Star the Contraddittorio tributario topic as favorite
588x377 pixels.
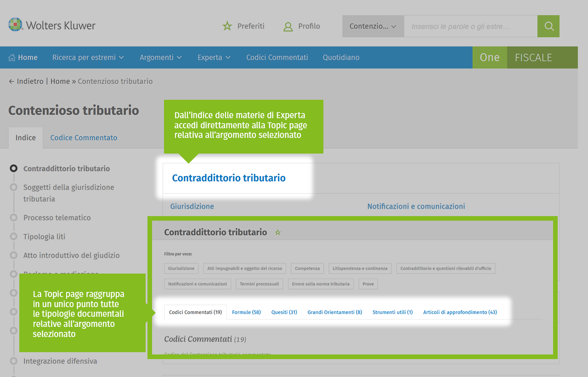[x=277, y=233]
